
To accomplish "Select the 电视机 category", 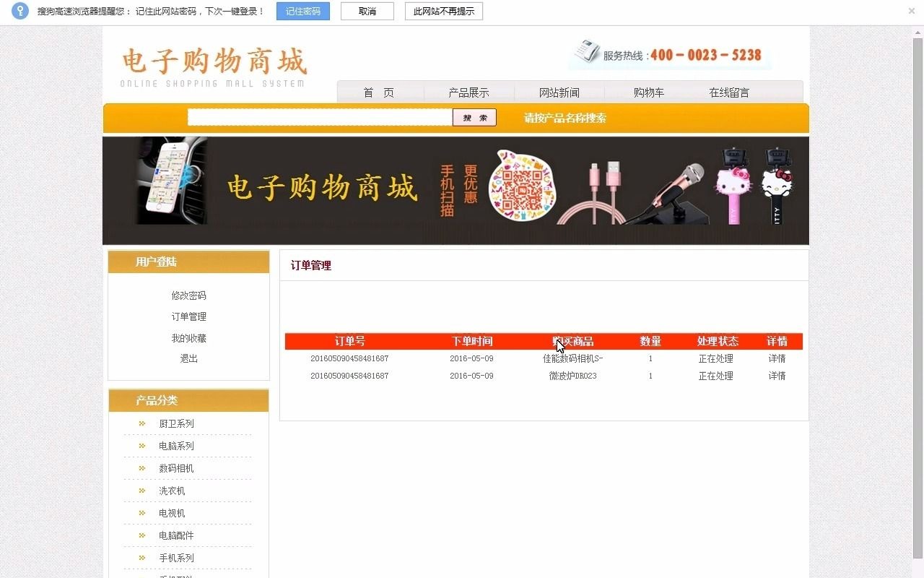I will [x=172, y=513].
